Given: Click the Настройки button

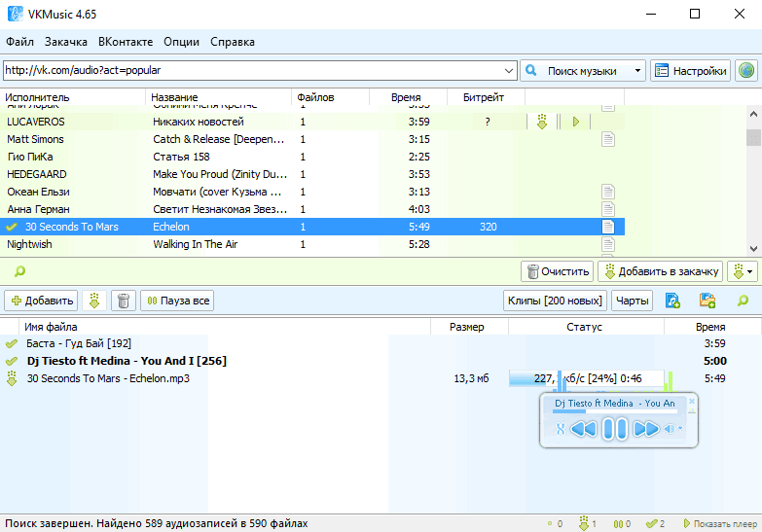Looking at the screenshot, I should click(x=690, y=71).
